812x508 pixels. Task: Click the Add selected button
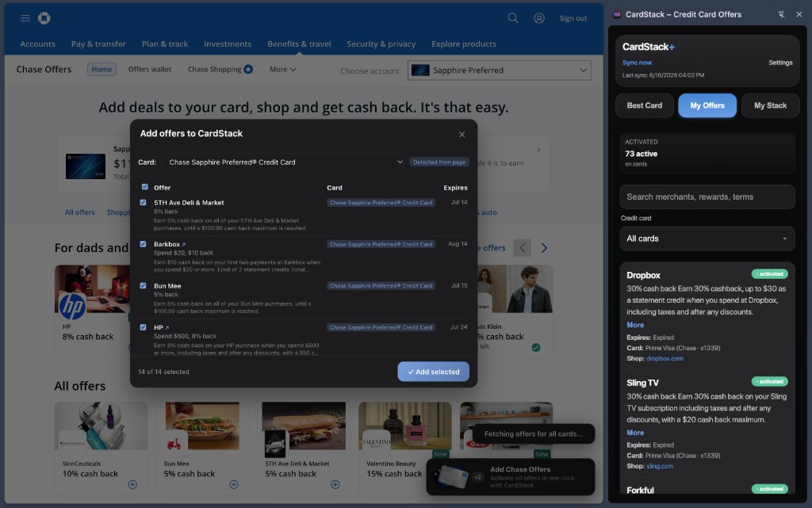434,372
